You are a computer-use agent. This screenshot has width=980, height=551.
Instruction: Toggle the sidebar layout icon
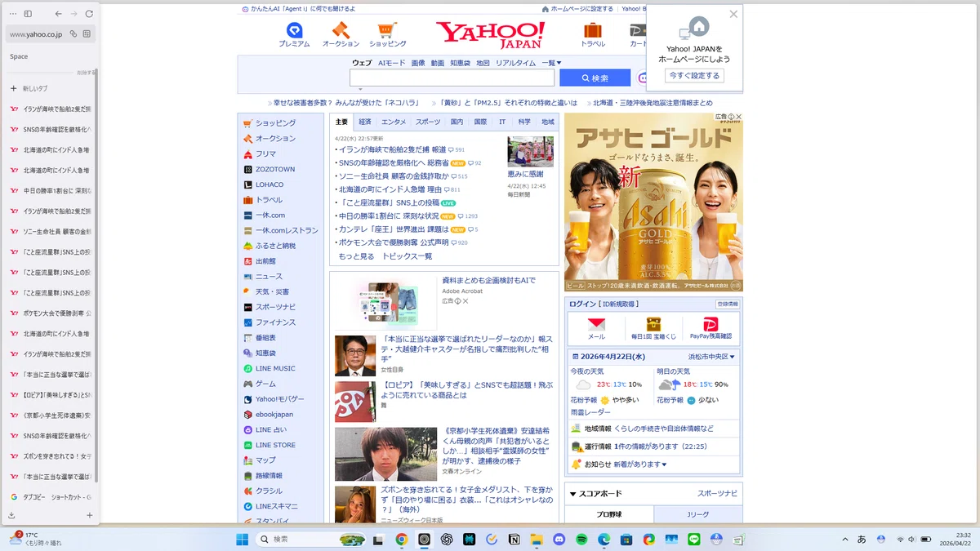coord(28,14)
